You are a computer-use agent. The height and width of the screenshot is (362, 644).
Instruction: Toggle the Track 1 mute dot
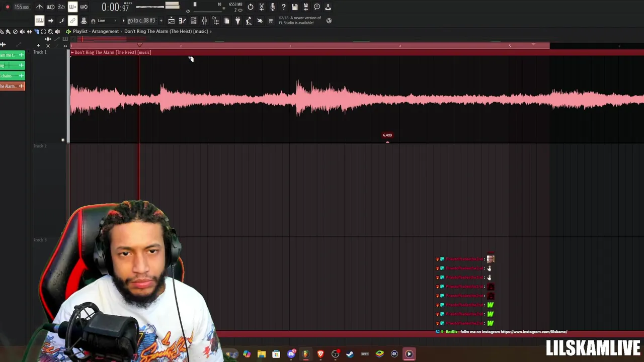[63, 140]
